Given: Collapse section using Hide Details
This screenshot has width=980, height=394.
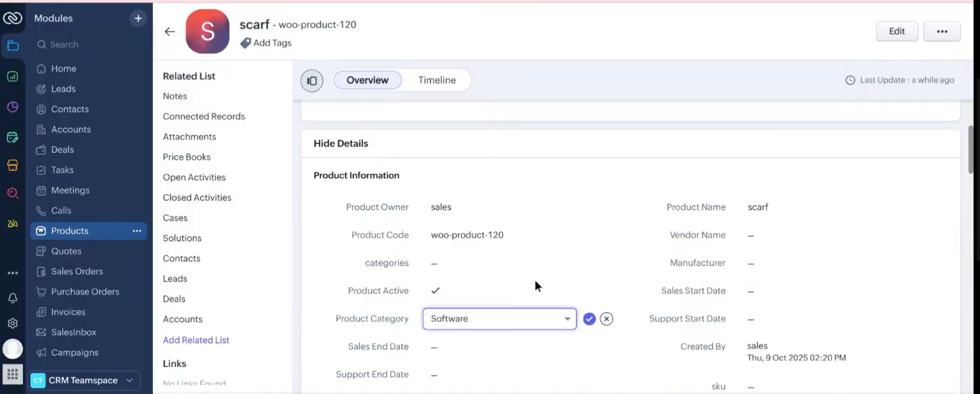Looking at the screenshot, I should pyautogui.click(x=341, y=144).
